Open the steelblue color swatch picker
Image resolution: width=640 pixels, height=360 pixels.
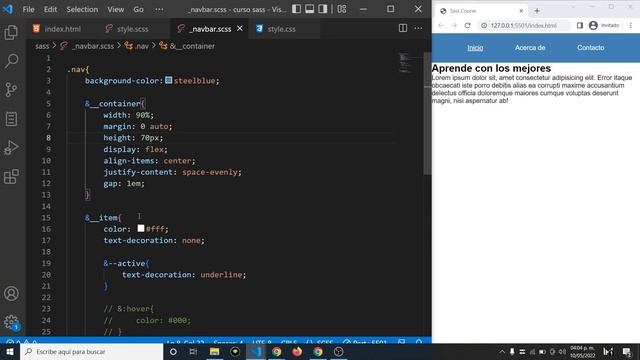(x=169, y=80)
